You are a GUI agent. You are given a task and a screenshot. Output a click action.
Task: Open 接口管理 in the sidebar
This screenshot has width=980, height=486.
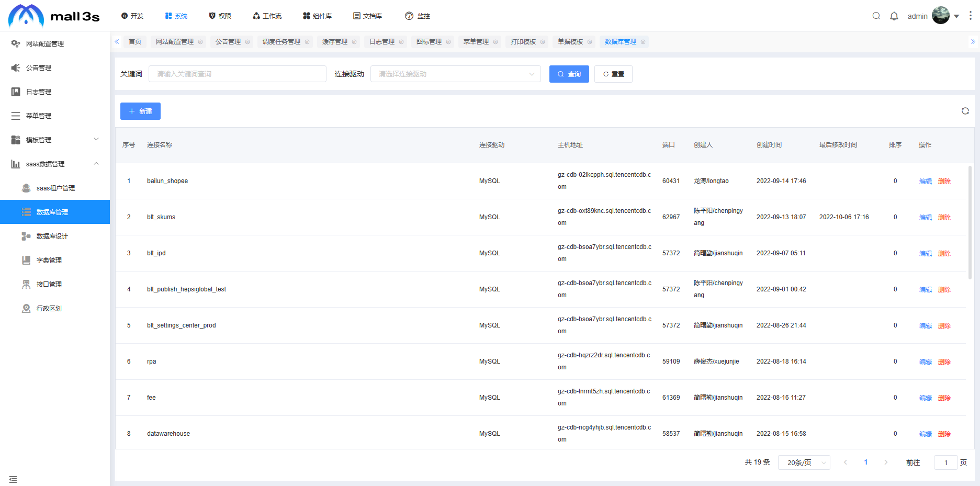pos(55,284)
